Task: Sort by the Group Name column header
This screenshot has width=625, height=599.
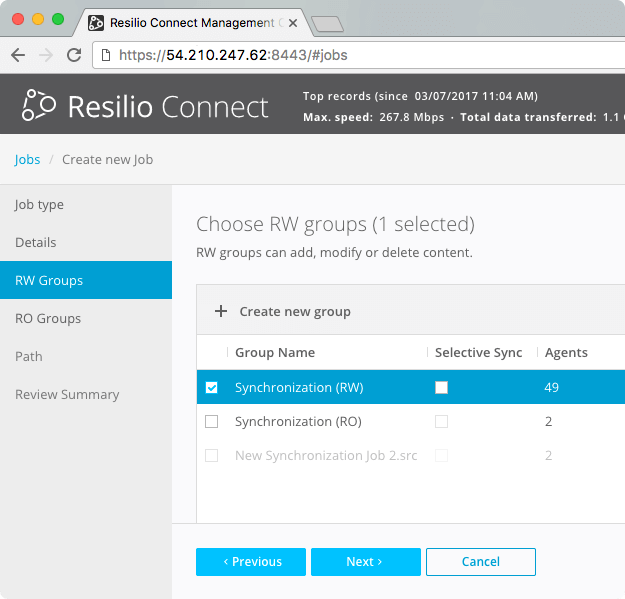Action: point(275,352)
